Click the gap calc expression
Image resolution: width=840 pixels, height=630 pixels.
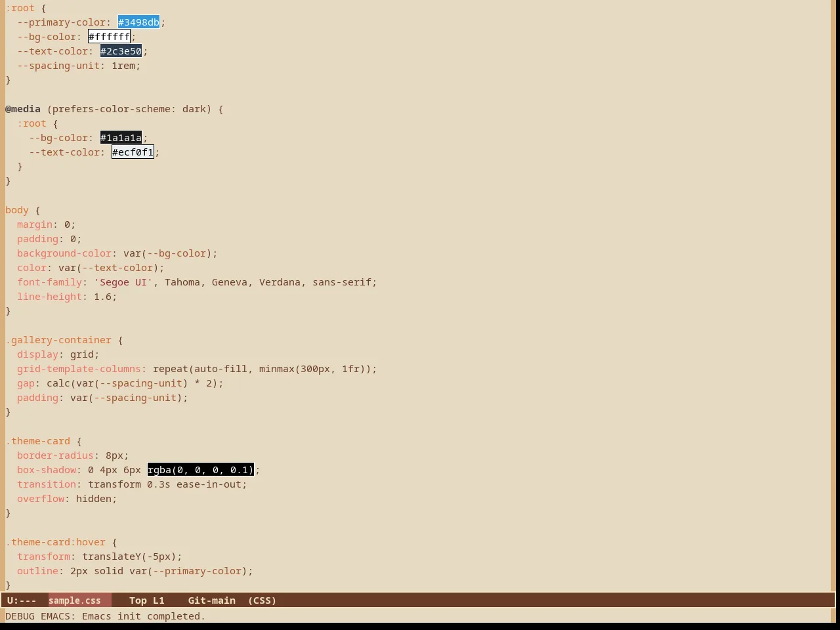coord(132,383)
